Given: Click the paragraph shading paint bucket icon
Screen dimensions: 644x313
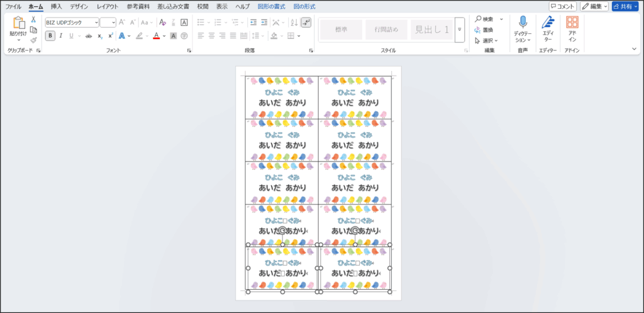Looking at the screenshot, I should (x=275, y=36).
